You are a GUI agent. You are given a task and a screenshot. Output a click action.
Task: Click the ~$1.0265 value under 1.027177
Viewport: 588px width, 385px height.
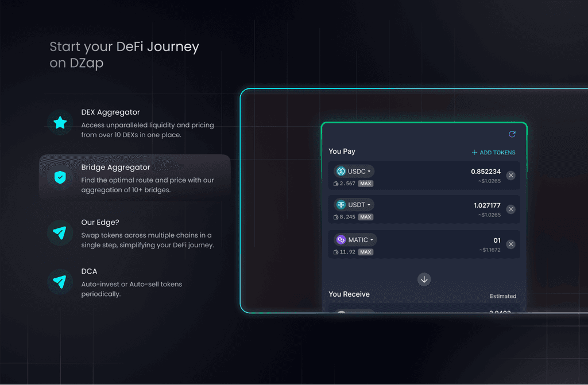[x=489, y=215]
